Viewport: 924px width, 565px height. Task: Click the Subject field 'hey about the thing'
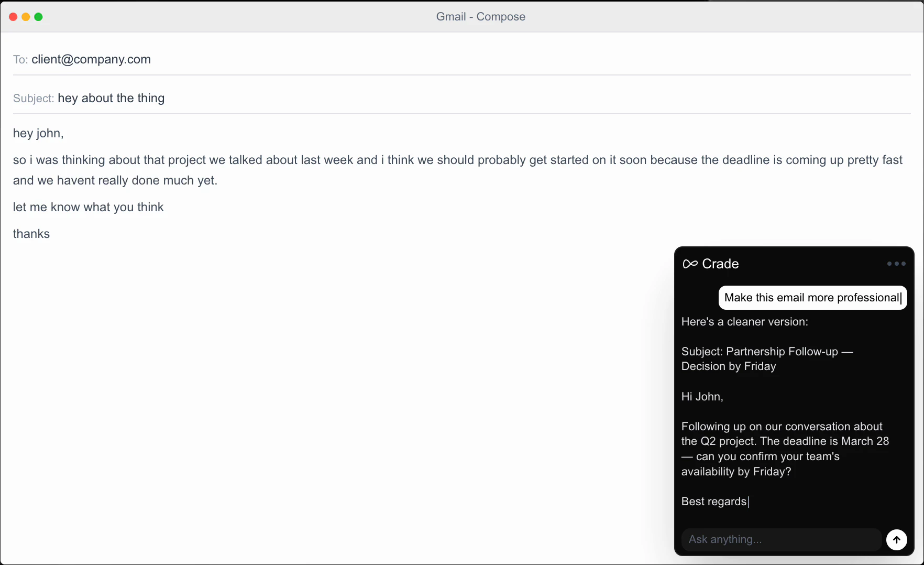461,98
